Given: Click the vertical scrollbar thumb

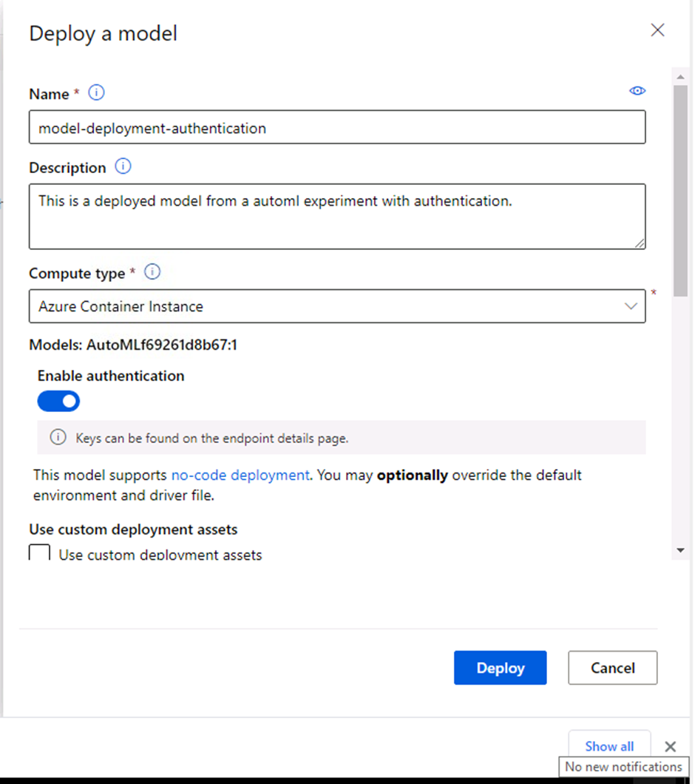Looking at the screenshot, I should [680, 191].
